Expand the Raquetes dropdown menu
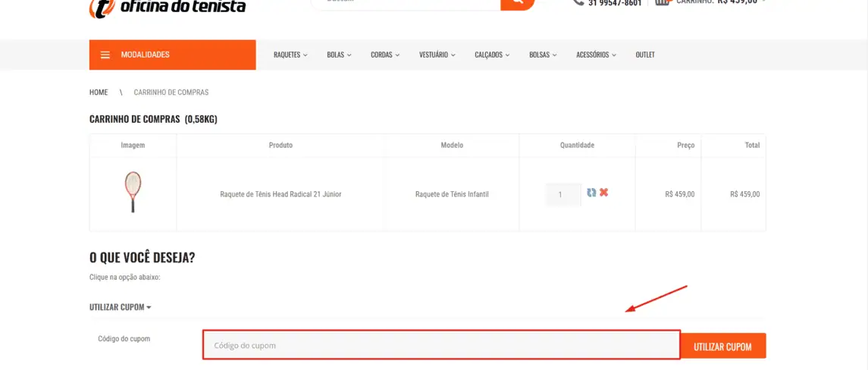The width and height of the screenshot is (868, 370). click(290, 55)
